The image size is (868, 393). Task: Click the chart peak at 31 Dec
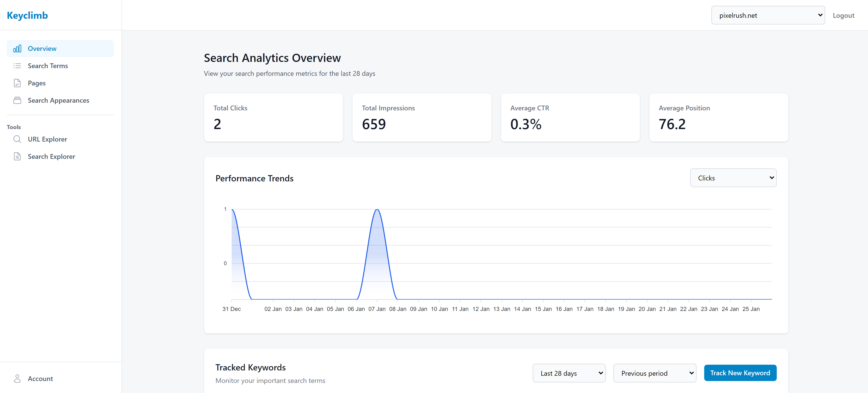click(232, 210)
